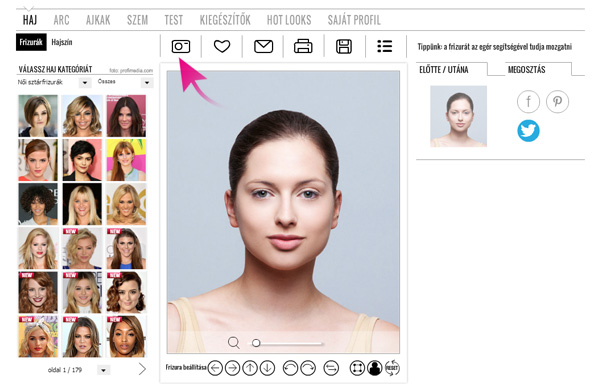Open the envelope email icon
The height and width of the screenshot is (388, 600).
pos(263,46)
